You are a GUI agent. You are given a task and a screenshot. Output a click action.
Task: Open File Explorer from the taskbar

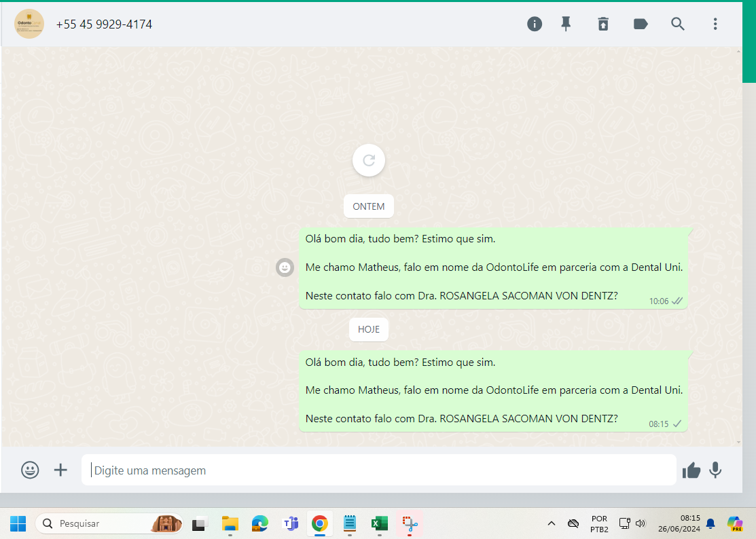click(230, 523)
